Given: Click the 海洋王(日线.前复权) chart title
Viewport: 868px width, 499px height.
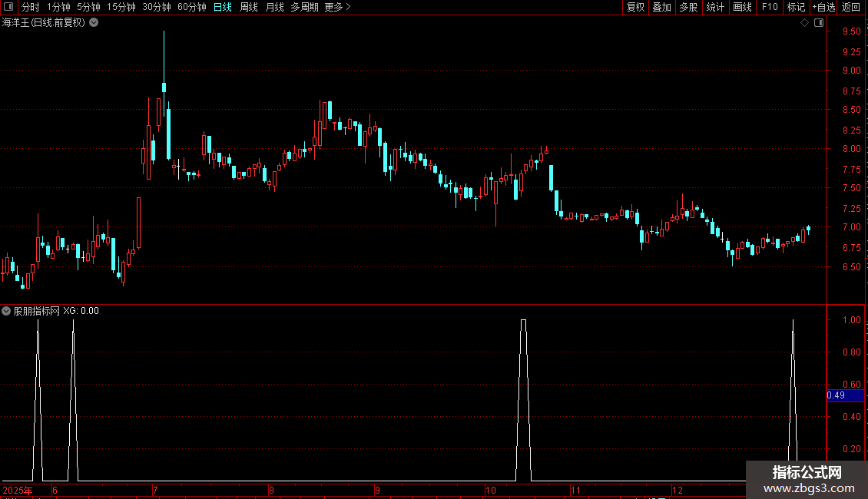Looking at the screenshot, I should coord(44,23).
